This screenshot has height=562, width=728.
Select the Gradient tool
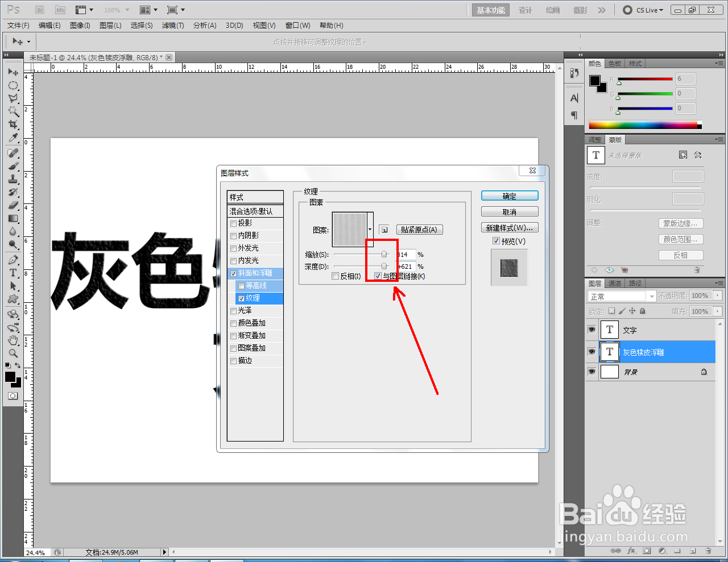point(13,218)
